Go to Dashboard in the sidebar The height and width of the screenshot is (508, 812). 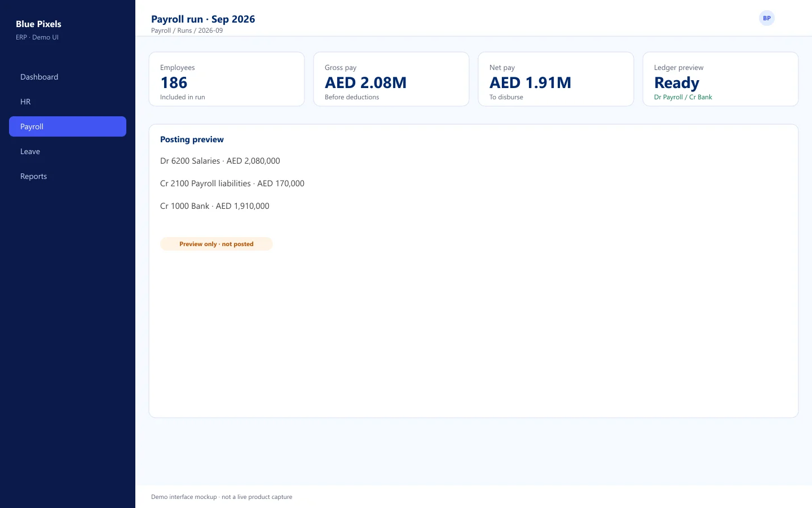[x=68, y=77]
